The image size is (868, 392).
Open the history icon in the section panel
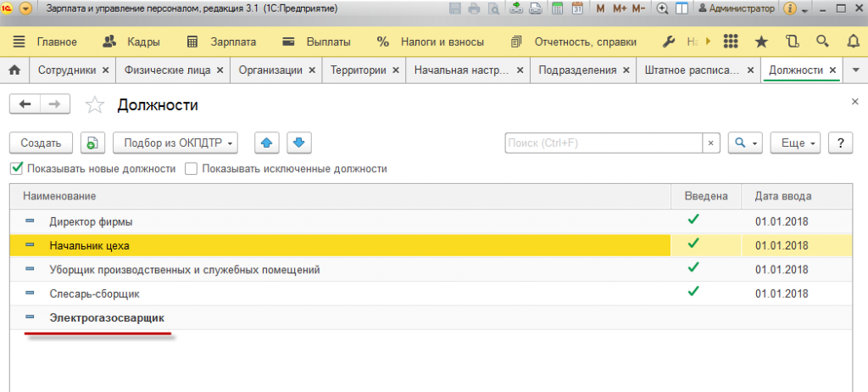(x=793, y=42)
